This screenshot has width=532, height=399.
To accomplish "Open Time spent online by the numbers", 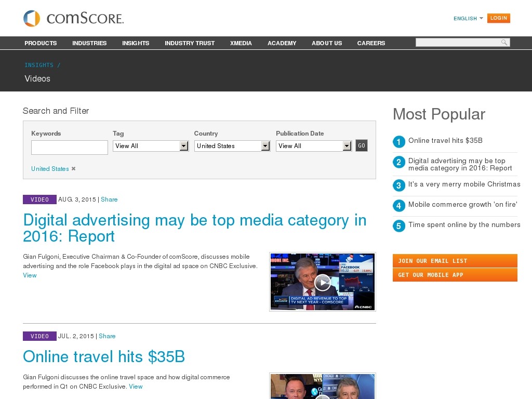I will [464, 224].
